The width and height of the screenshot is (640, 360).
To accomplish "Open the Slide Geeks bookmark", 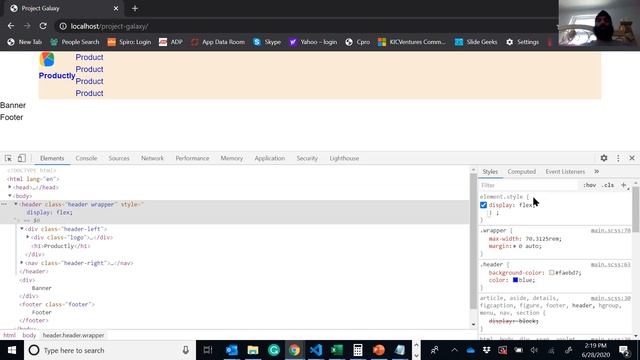I will (x=476, y=42).
